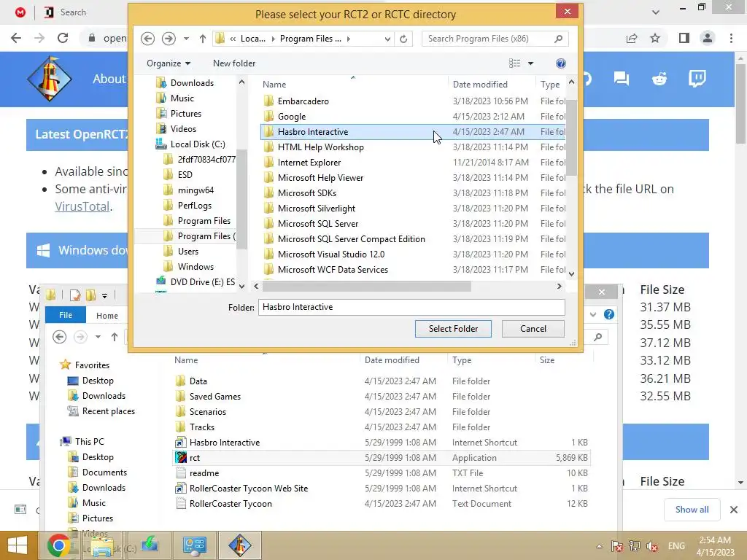This screenshot has width=747, height=560.
Task: Switch to OpenRCT2 taskbar icon
Action: pos(239,545)
